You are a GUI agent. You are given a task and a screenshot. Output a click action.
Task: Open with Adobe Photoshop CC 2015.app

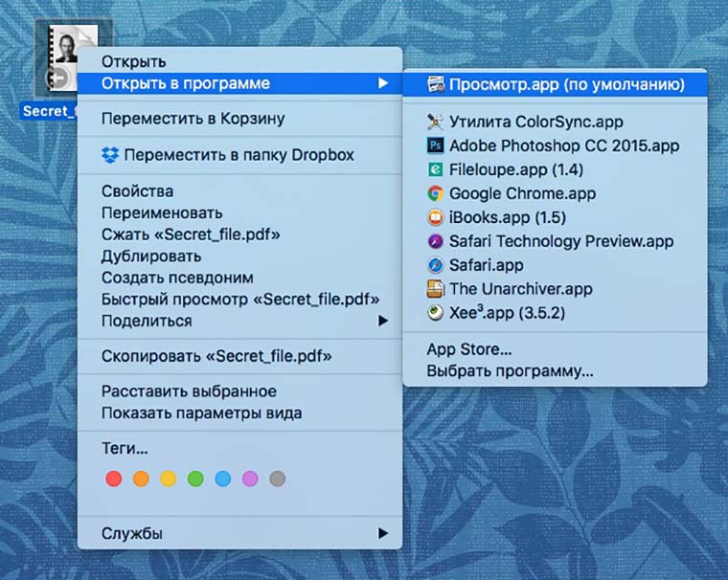pyautogui.click(x=555, y=145)
